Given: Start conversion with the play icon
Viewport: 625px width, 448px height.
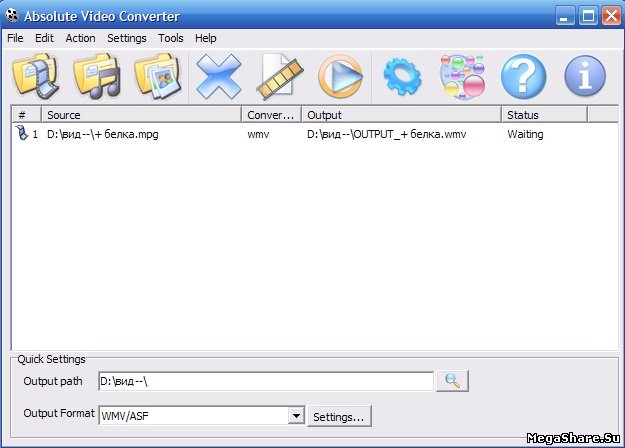Looking at the screenshot, I should coord(341,77).
